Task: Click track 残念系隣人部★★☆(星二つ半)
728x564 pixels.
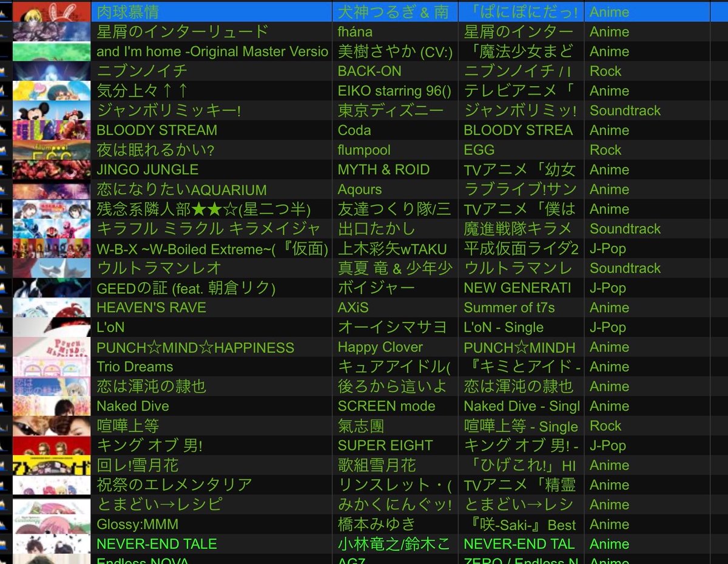Action: [x=203, y=209]
